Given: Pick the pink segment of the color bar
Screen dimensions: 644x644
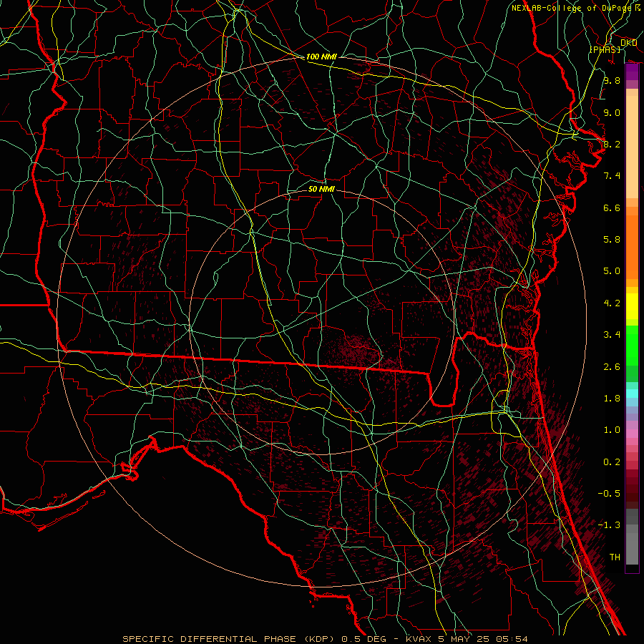Looking at the screenshot, I should coord(632,434).
